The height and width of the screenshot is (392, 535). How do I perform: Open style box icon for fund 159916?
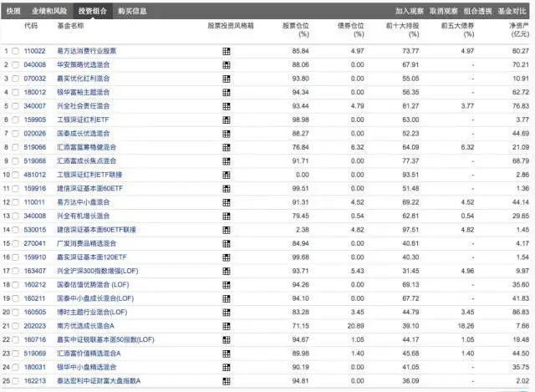click(227, 189)
